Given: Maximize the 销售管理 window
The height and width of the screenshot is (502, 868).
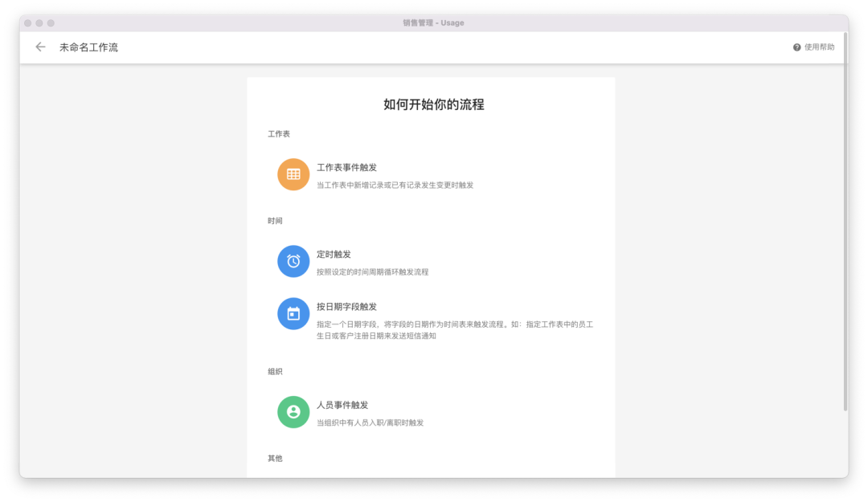Looking at the screenshot, I should pos(51,23).
